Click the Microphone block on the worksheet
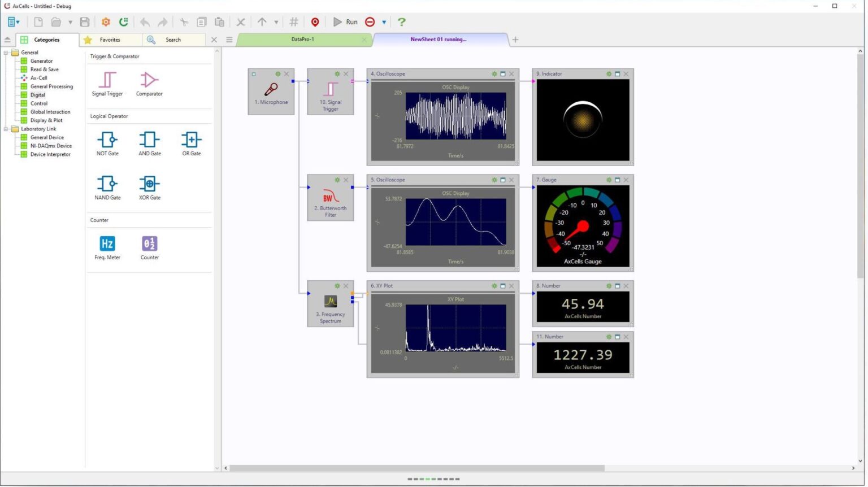The width and height of the screenshot is (868, 487). [x=271, y=90]
